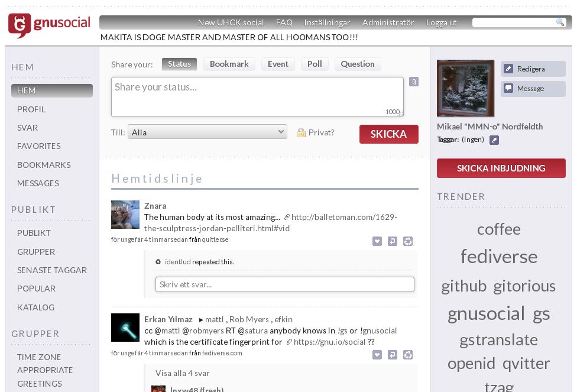This screenshot has width=577, height=392.
Task: Open Inställningar in the top menu
Action: (x=327, y=22)
